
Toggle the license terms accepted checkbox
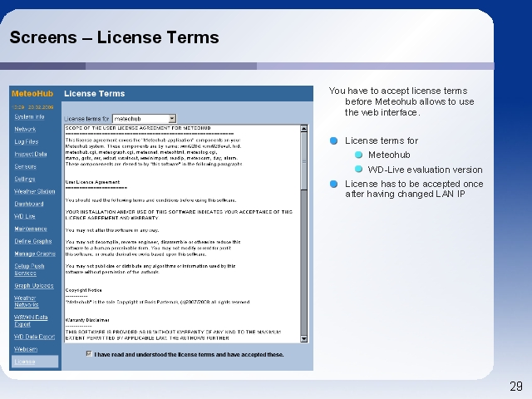click(89, 354)
